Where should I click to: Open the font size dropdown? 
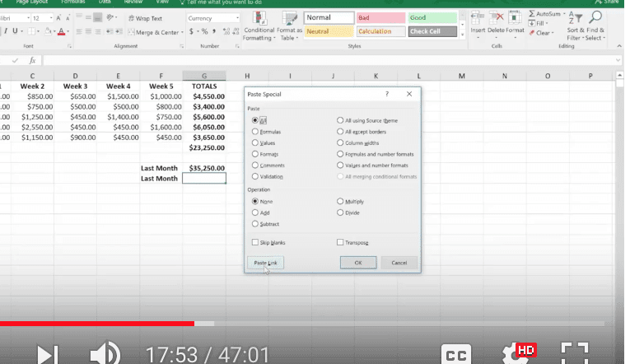pos(51,18)
